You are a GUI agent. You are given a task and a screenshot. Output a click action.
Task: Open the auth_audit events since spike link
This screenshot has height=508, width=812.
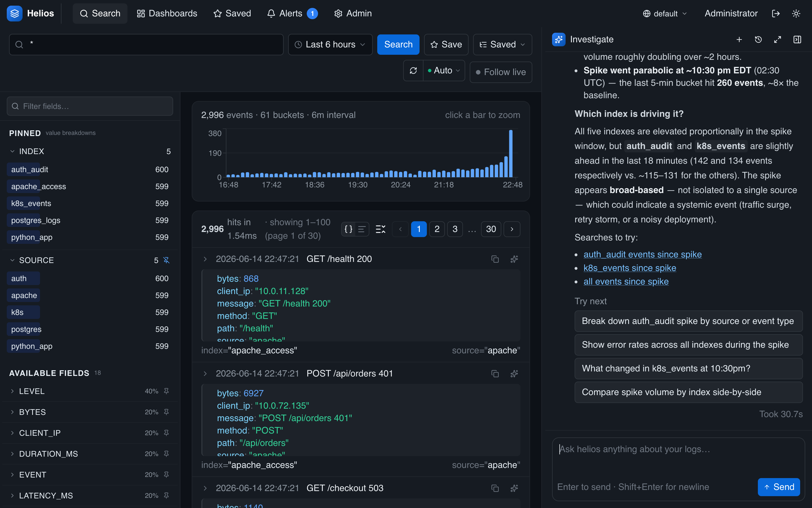pyautogui.click(x=643, y=254)
